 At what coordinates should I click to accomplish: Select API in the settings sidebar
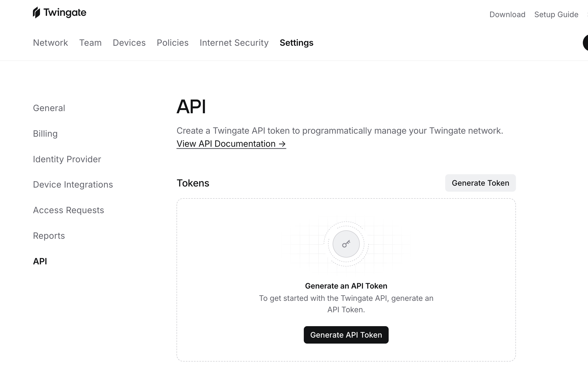click(x=40, y=261)
